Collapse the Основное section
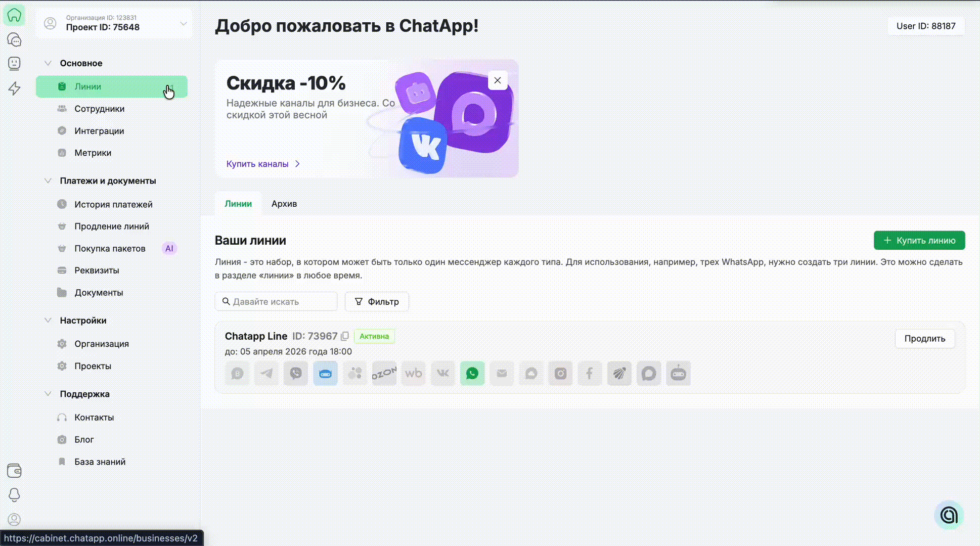The height and width of the screenshot is (546, 980). click(48, 63)
